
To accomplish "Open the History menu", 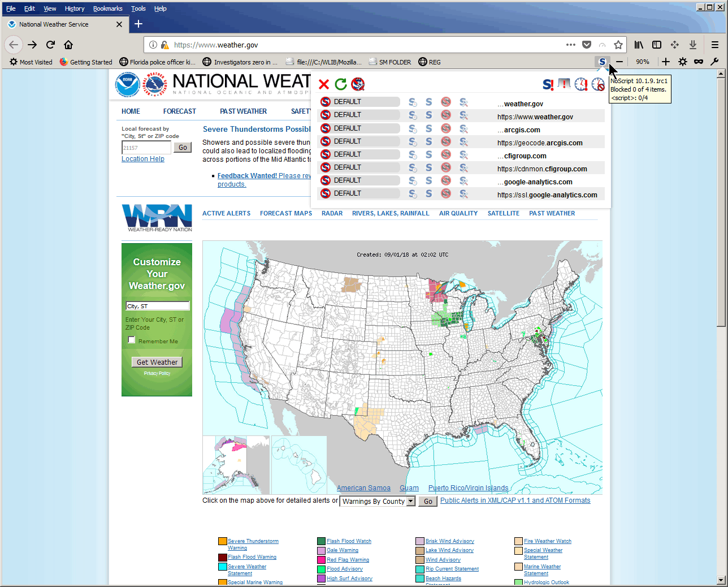I will point(74,8).
